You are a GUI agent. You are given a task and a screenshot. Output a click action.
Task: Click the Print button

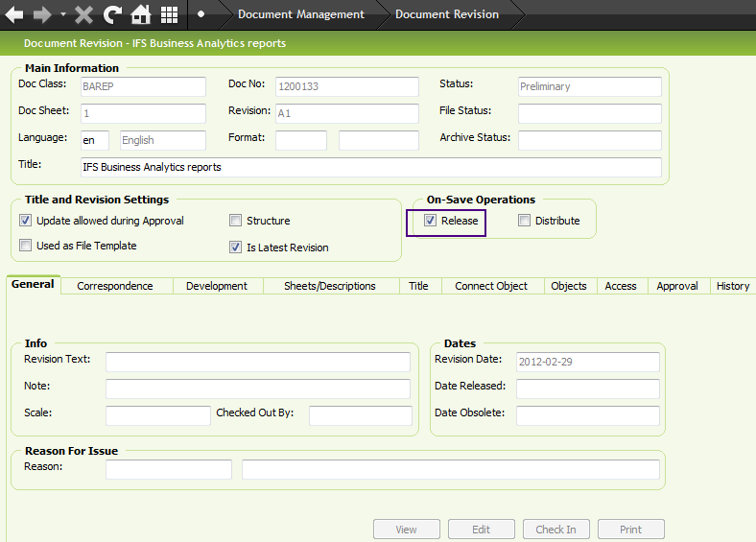(630, 530)
